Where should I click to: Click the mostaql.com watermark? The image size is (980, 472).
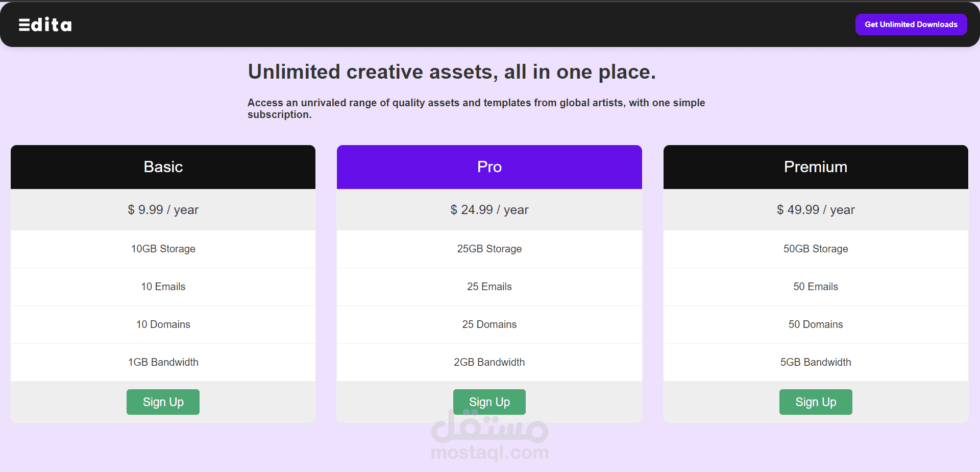click(x=489, y=452)
